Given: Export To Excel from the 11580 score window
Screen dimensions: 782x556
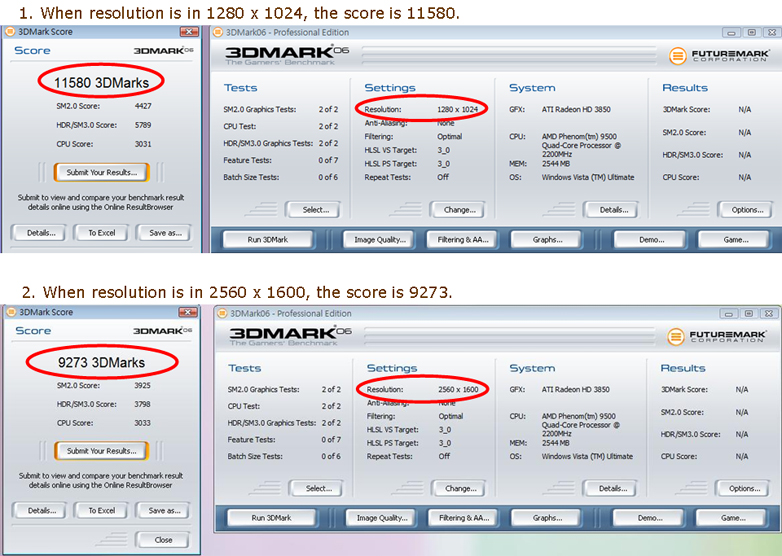Looking at the screenshot, I should click(101, 233).
